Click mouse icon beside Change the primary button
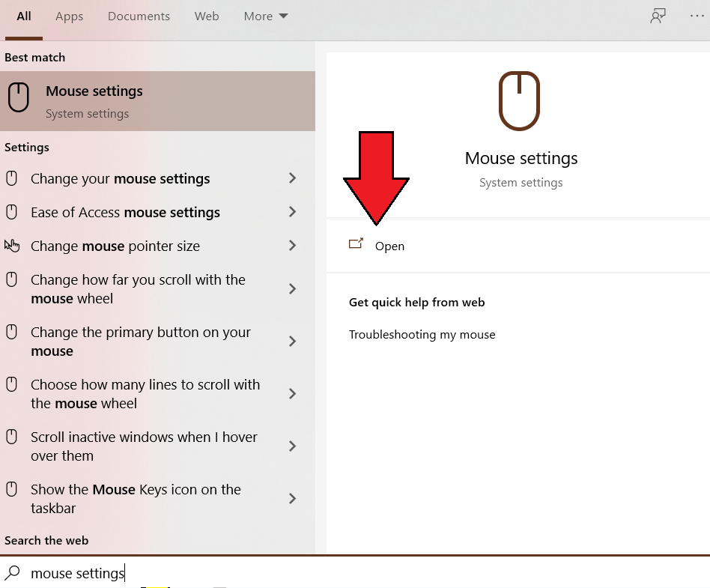Viewport: 710px width, 588px height. click(x=12, y=332)
